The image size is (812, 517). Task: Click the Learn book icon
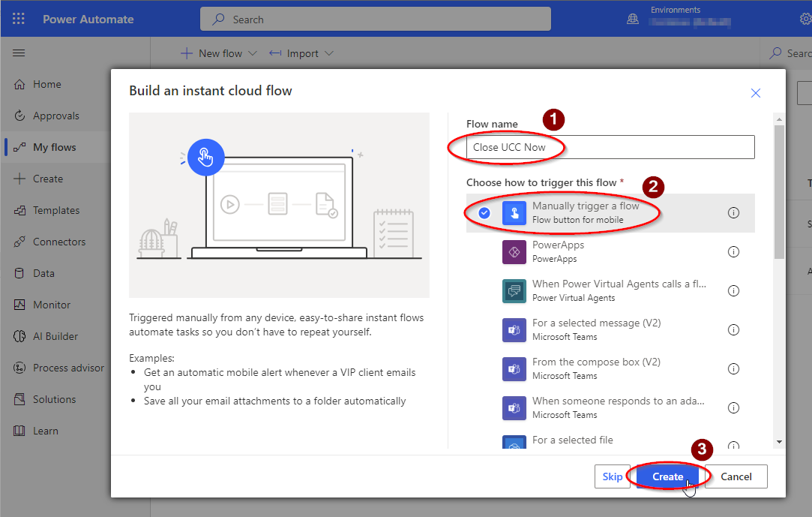point(19,431)
